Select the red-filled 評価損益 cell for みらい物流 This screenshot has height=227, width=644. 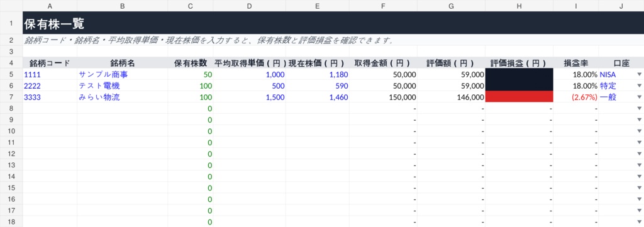[519, 97]
